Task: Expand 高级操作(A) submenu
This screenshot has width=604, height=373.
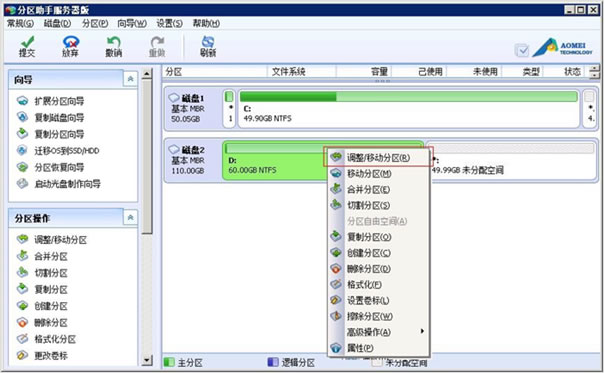Action: (x=378, y=332)
